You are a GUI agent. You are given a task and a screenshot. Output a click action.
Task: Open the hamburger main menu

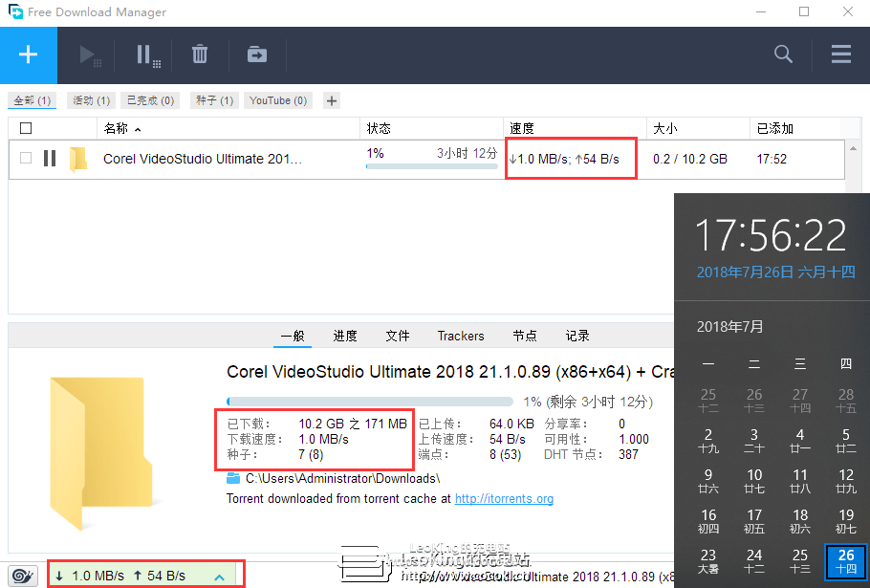[841, 54]
